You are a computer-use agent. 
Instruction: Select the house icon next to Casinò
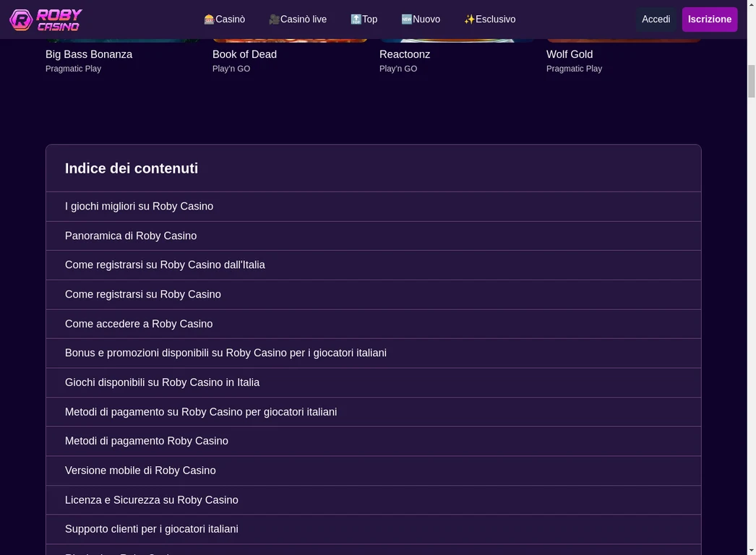tap(209, 20)
